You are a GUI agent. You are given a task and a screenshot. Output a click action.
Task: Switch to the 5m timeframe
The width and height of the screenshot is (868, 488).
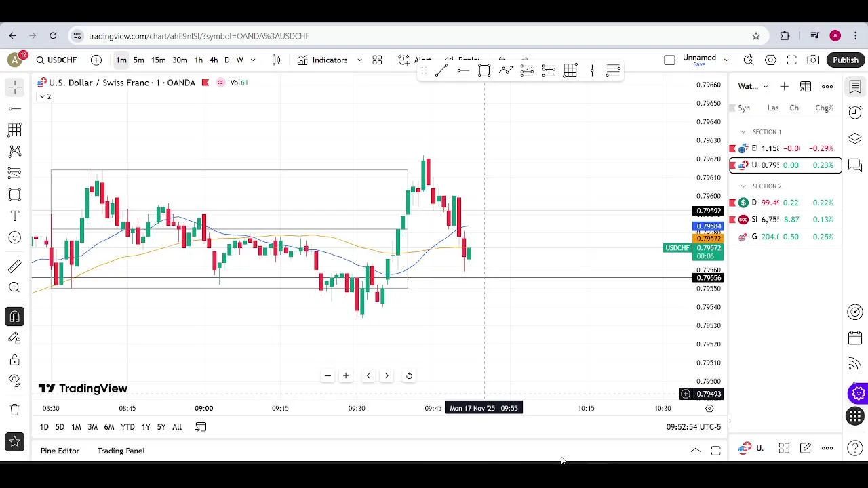point(138,60)
